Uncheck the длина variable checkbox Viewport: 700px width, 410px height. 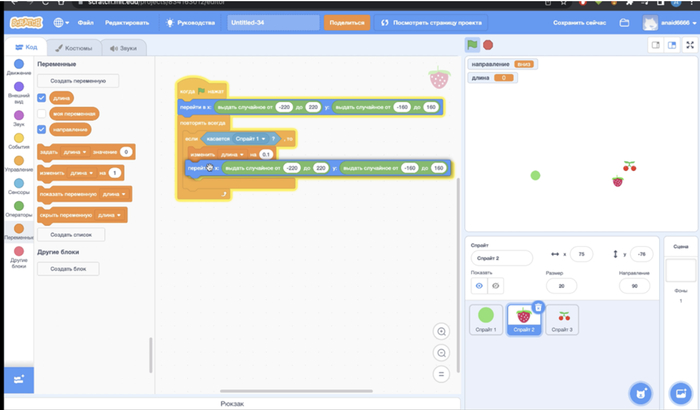[41, 98]
